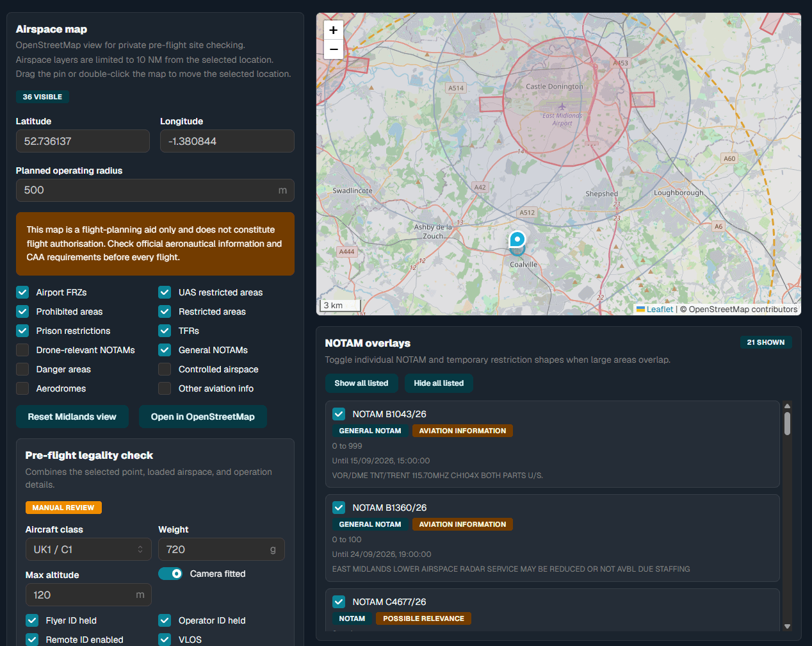The height and width of the screenshot is (646, 812).
Task: Click the NOTAM list scroll up arrow
Action: pyautogui.click(x=787, y=406)
